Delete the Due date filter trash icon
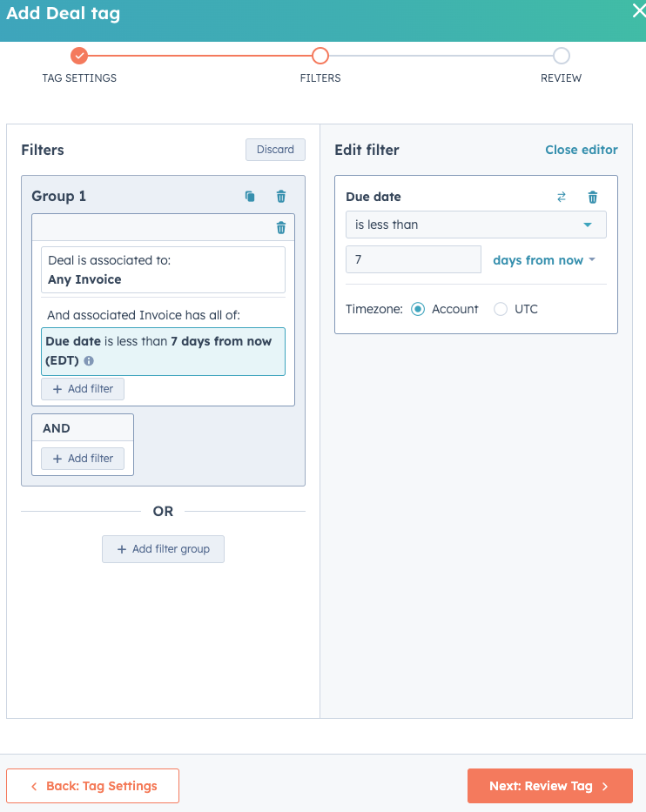This screenshot has height=812, width=646. pos(593,197)
